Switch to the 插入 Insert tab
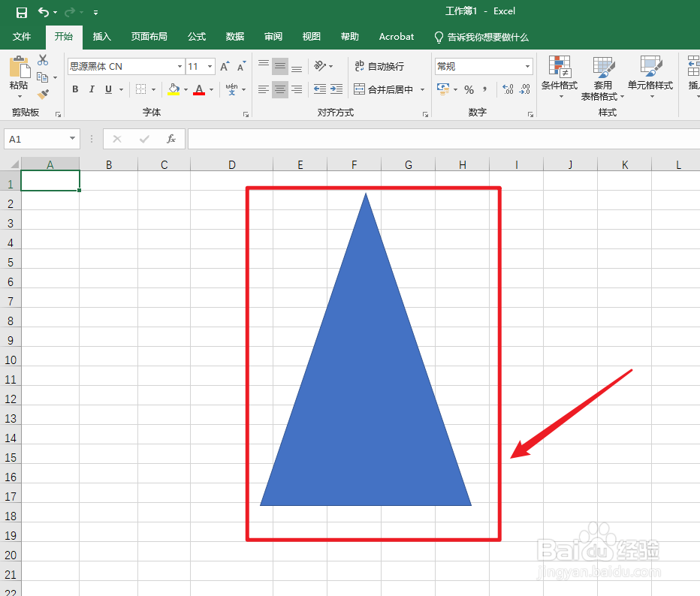The height and width of the screenshot is (596, 700). tap(101, 37)
